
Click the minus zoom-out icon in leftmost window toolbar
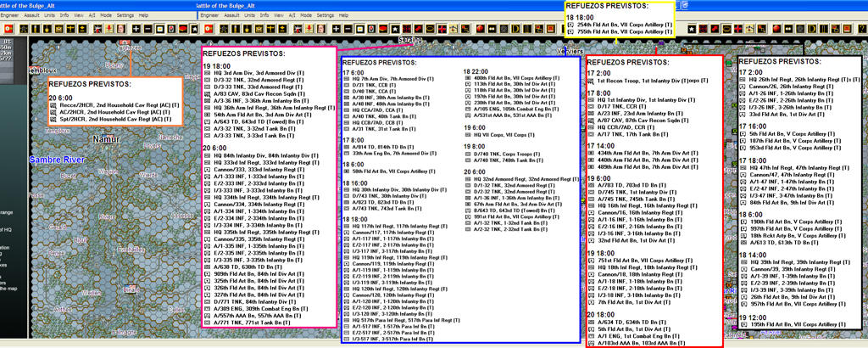147,28
